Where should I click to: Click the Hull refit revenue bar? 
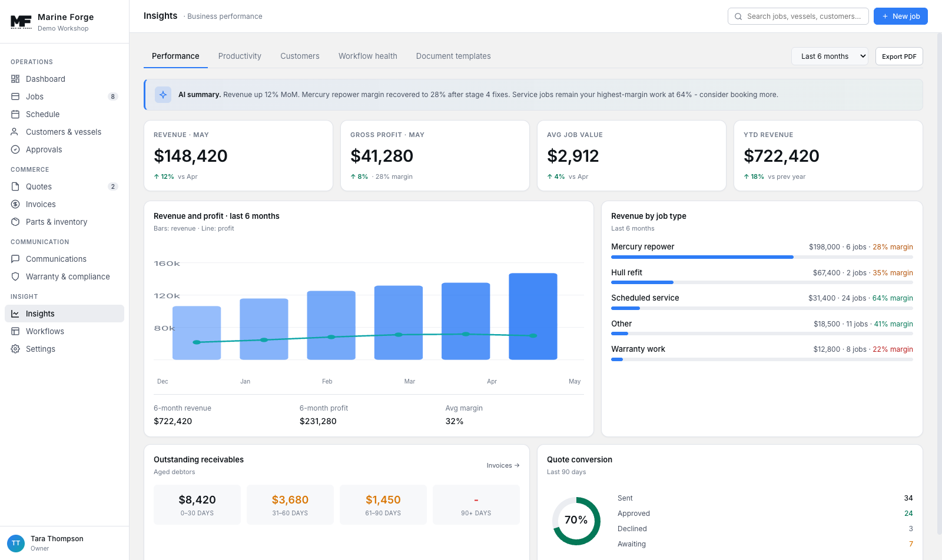pyautogui.click(x=642, y=282)
